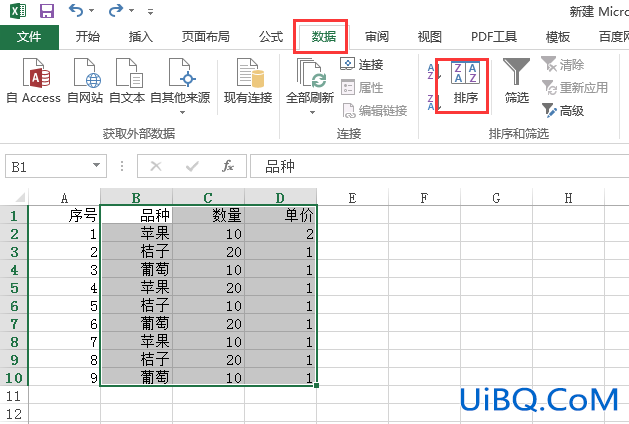Sort descending with Z-A icon
629x424 pixels.
click(x=433, y=102)
